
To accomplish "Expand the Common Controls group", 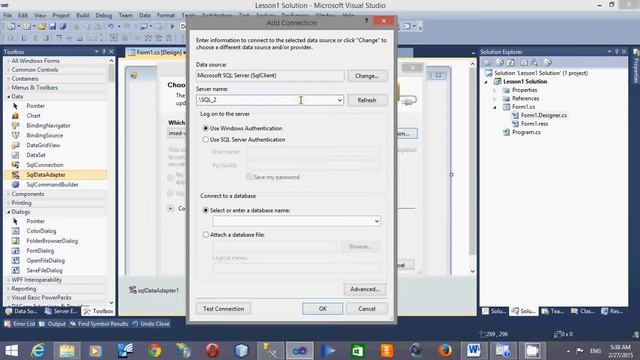I will click(x=9, y=70).
